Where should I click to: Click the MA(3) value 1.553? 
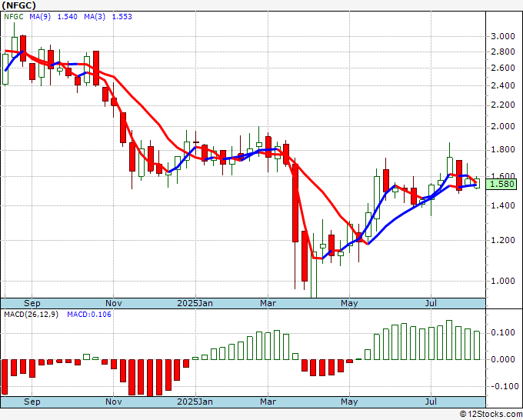pyautogui.click(x=122, y=17)
